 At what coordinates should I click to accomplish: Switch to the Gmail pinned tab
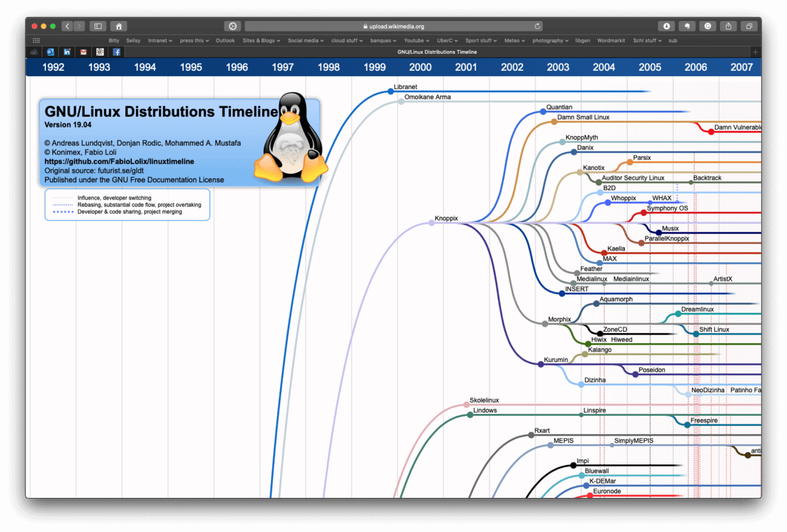tap(83, 52)
